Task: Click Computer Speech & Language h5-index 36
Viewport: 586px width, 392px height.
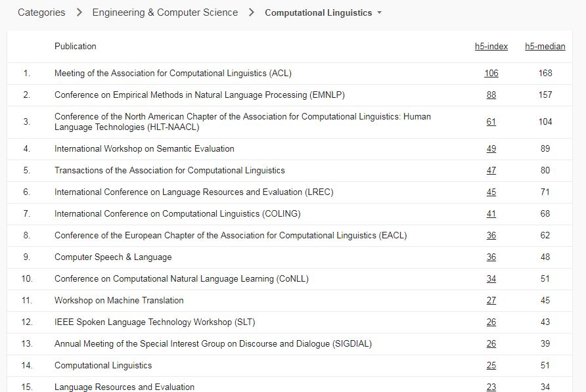Action: pos(491,257)
